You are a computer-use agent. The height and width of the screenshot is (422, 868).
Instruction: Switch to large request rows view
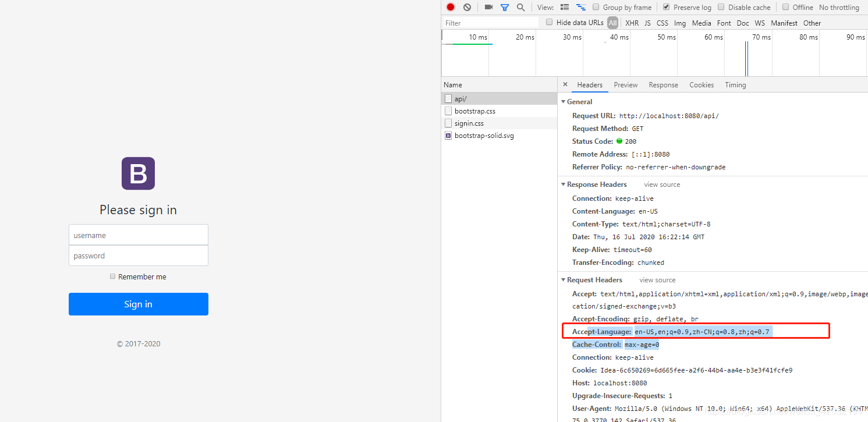565,7
